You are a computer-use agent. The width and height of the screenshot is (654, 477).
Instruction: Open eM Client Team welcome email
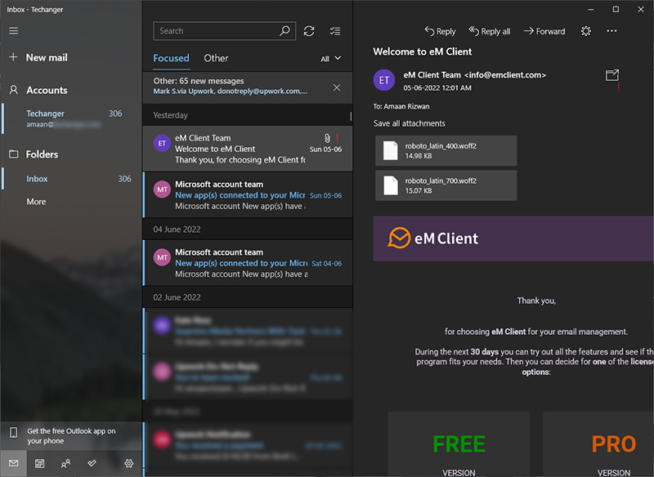tap(248, 149)
